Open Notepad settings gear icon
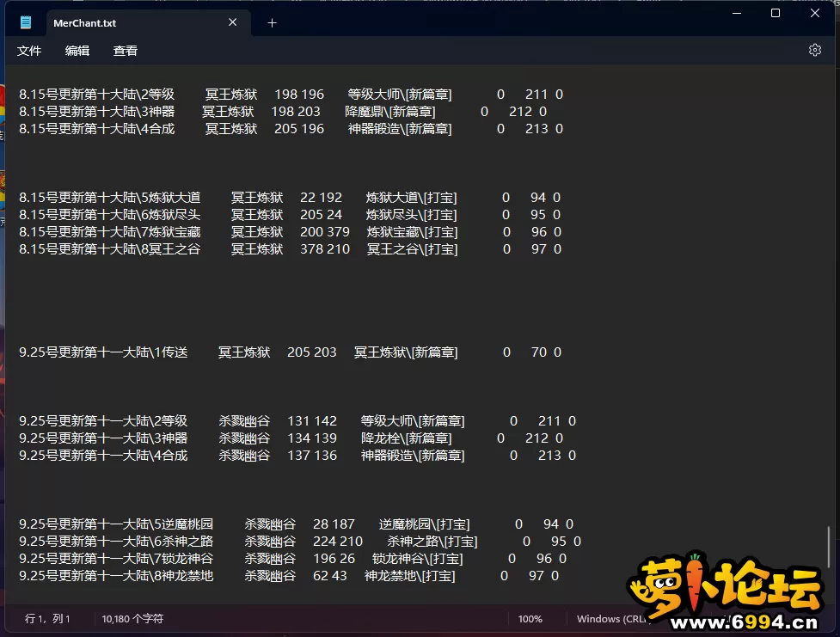Viewport: 840px width, 637px height. click(814, 51)
